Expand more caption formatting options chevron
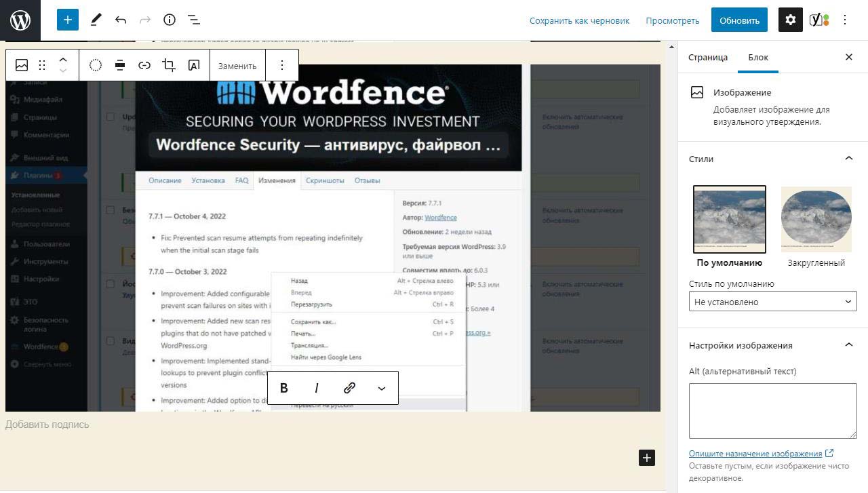 [x=381, y=388]
